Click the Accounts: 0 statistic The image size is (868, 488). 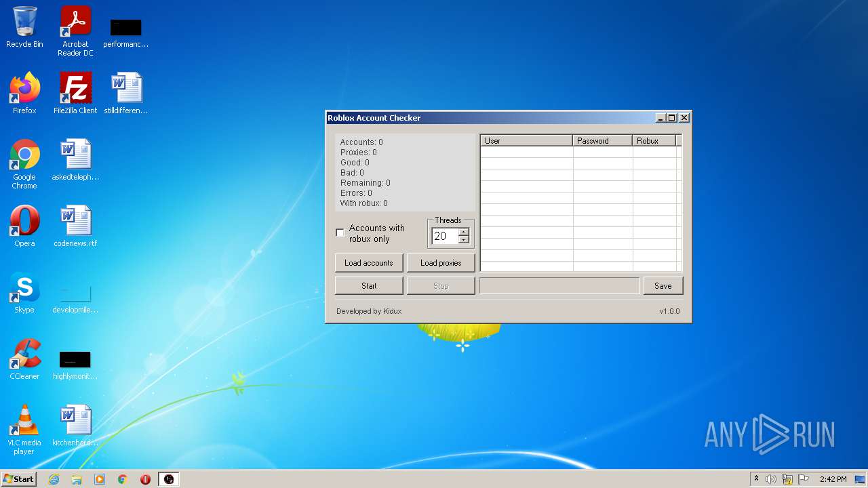(x=361, y=142)
